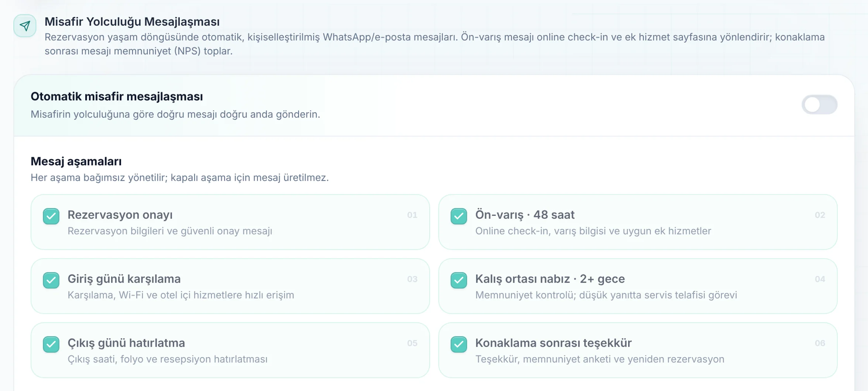Click the text Memnuniyet kontrolü; düşük yanıtta servis telafisi görevi
This screenshot has height=391, width=868.
pyautogui.click(x=606, y=295)
